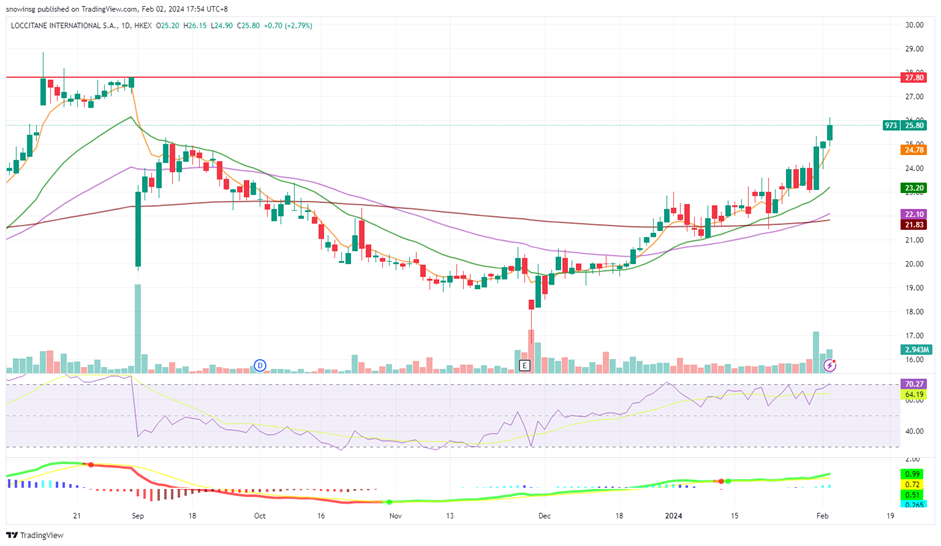Viewport: 941px width, 546px height.
Task: Click the green 0.51 indicator label
Action: (x=912, y=495)
